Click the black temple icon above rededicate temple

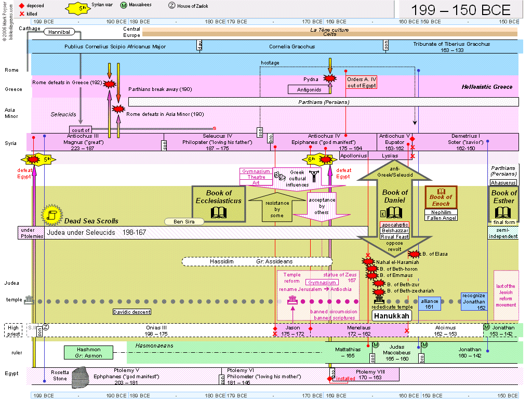click(379, 300)
